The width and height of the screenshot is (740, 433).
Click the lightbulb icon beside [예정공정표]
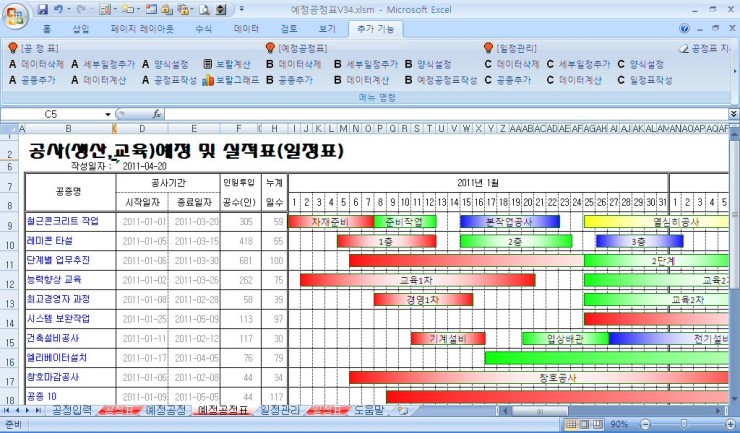270,48
